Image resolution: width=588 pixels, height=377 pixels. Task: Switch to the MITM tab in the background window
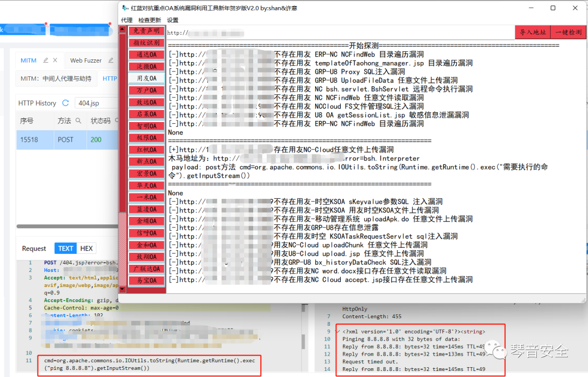(28, 60)
